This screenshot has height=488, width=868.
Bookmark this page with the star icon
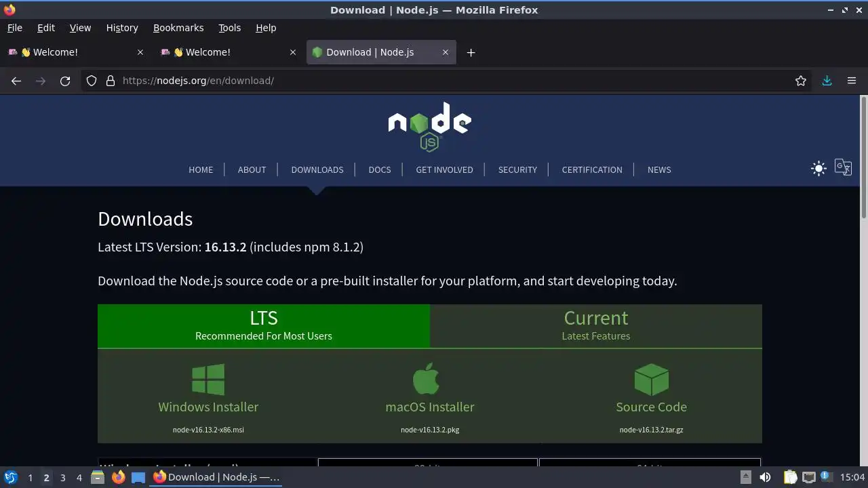tap(801, 81)
